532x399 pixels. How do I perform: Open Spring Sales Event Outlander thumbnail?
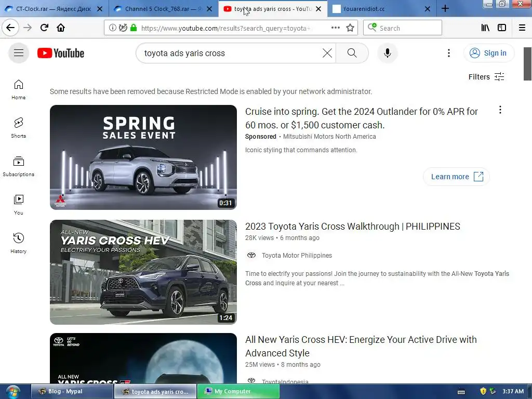(143, 157)
